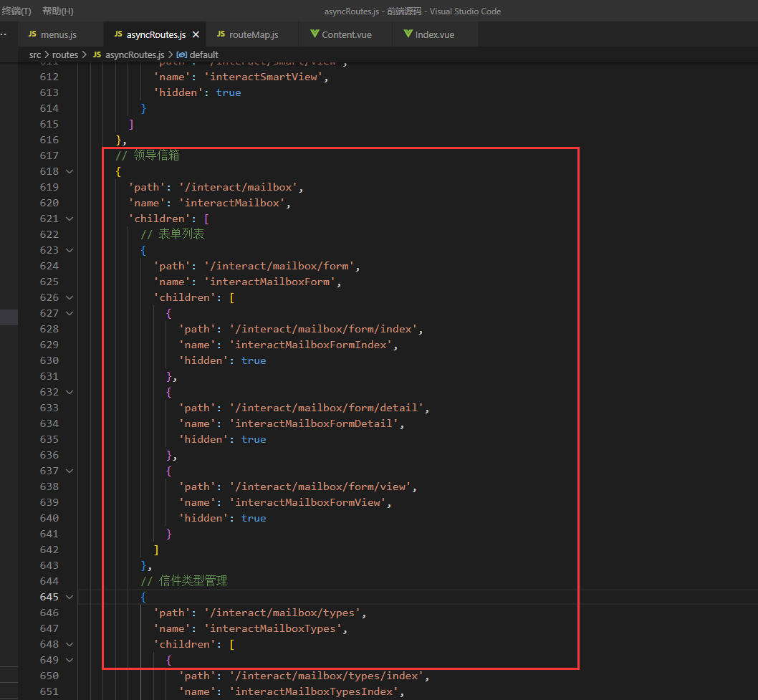Collapse the code block at line 618
758x700 pixels.
(x=69, y=171)
